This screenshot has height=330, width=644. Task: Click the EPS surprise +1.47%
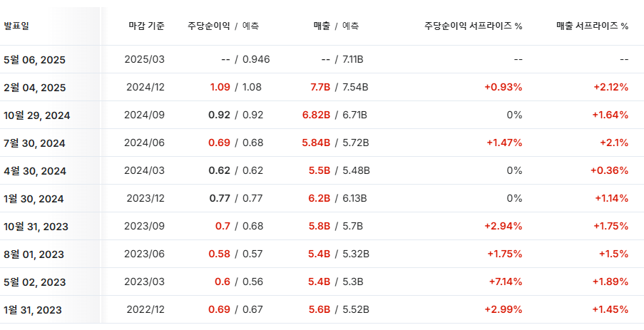pos(504,143)
